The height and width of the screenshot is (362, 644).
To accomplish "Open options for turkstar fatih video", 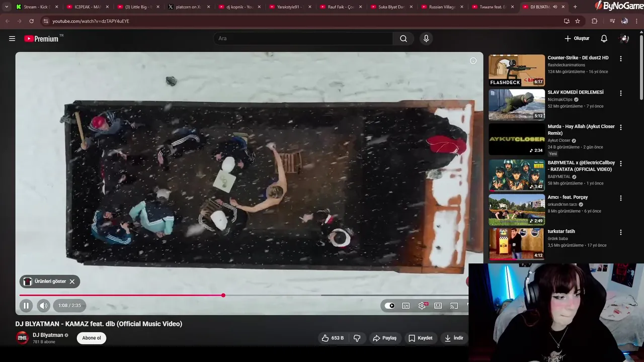I will point(620,232).
